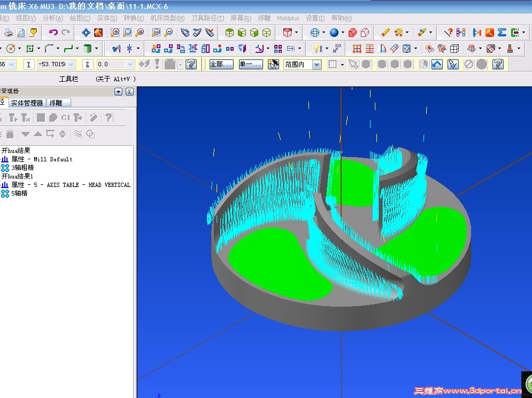The width and height of the screenshot is (532, 398).
Task: Select the blue Pan view arrows icon
Action: tap(86, 33)
